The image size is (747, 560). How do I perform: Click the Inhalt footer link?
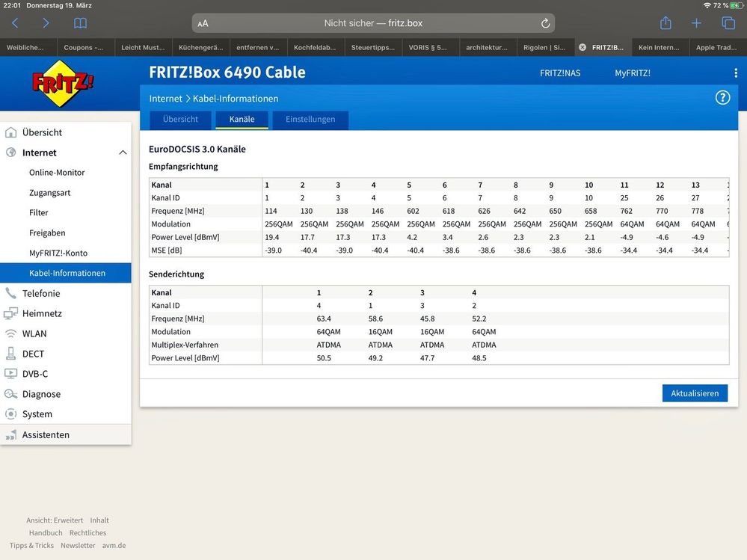coord(99,520)
